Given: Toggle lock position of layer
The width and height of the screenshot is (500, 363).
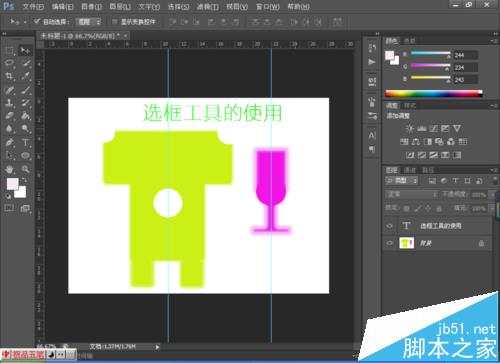Looking at the screenshot, I should pos(428,209).
